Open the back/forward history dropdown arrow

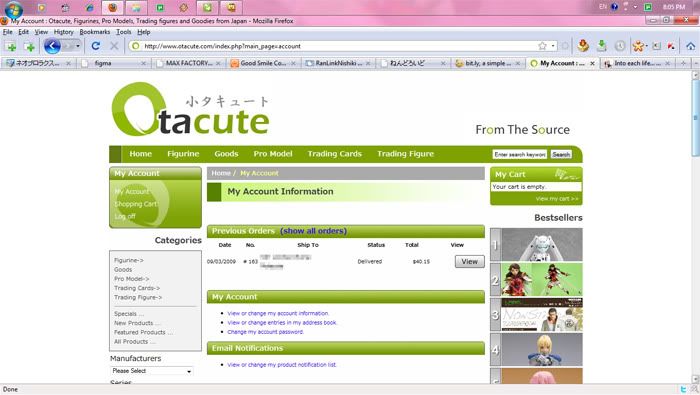coord(78,46)
